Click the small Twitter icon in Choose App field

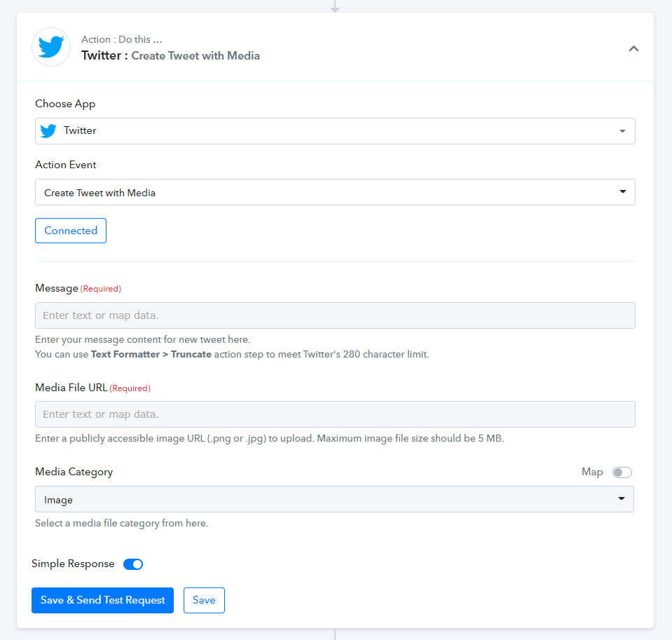(x=48, y=131)
